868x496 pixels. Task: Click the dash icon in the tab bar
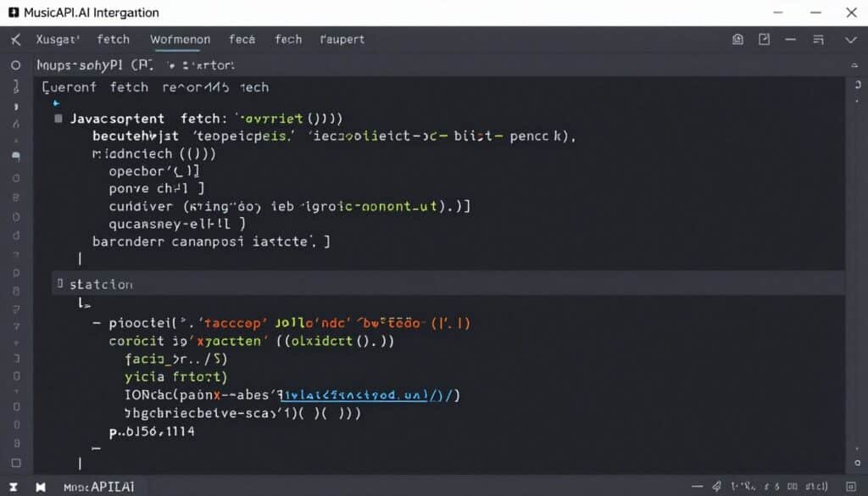point(791,39)
